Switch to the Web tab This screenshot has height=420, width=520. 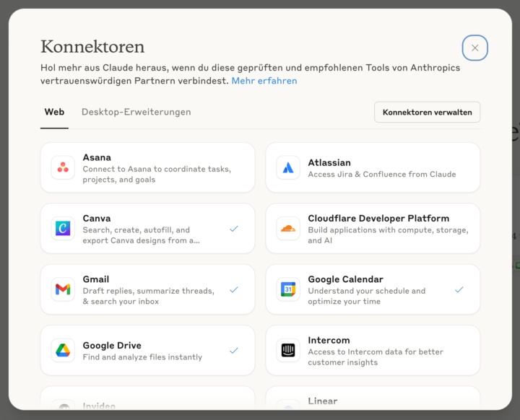tap(54, 112)
